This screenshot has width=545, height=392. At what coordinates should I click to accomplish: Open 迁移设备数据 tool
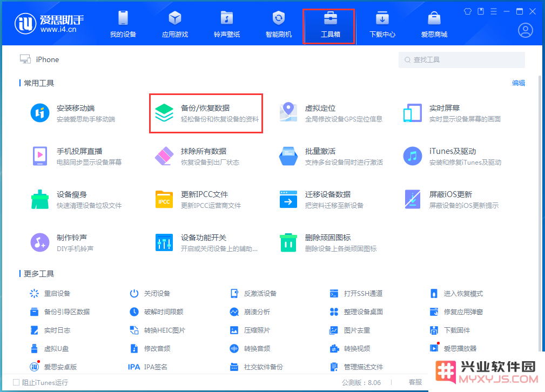(321, 199)
